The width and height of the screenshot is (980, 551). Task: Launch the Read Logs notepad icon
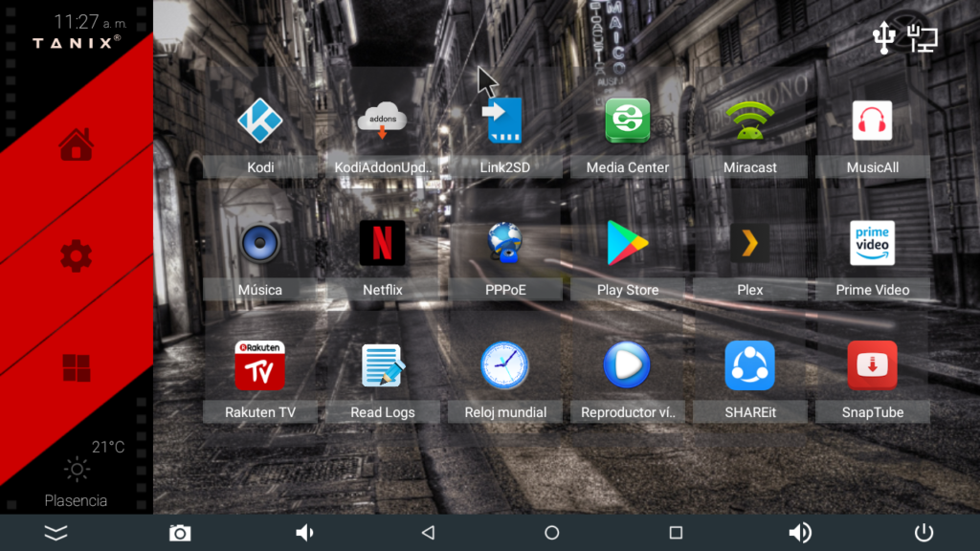coord(383,365)
